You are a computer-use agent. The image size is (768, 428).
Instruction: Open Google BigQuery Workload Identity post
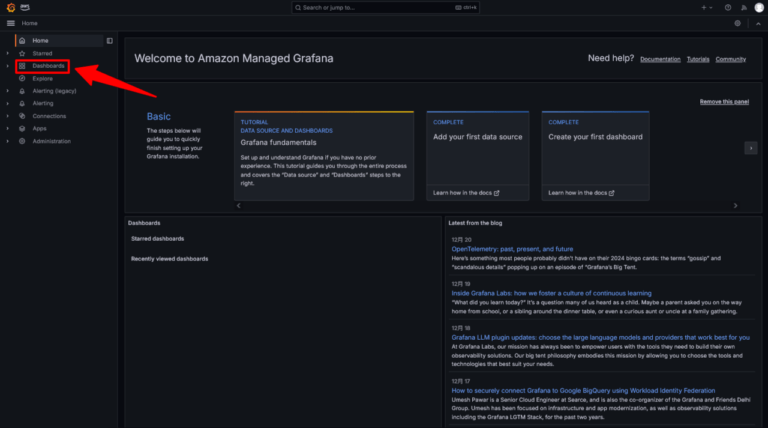click(x=583, y=391)
